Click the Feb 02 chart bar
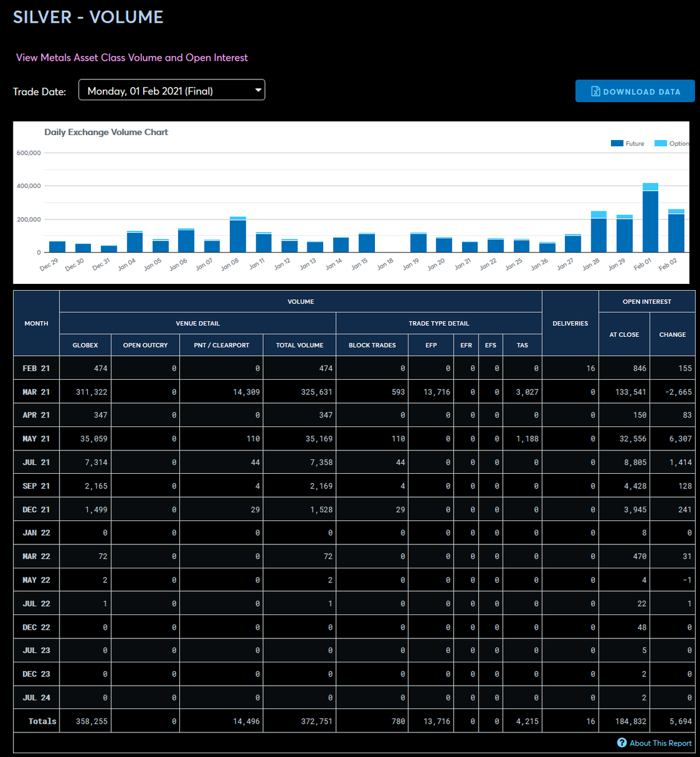The width and height of the screenshot is (700, 757). click(676, 231)
